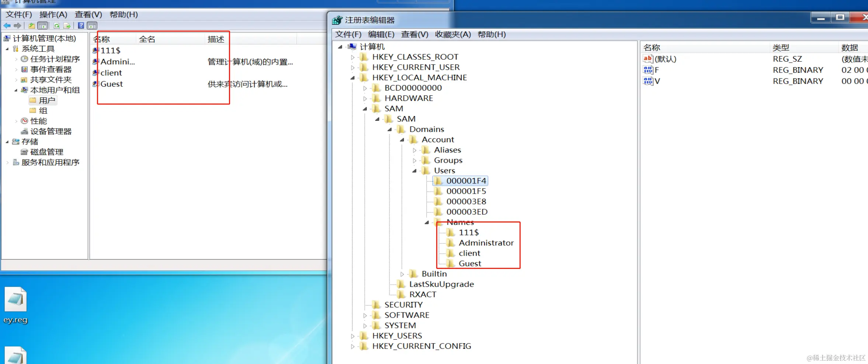Sort users by the 描述 column header
The width and height of the screenshot is (868, 364).
click(251, 39)
